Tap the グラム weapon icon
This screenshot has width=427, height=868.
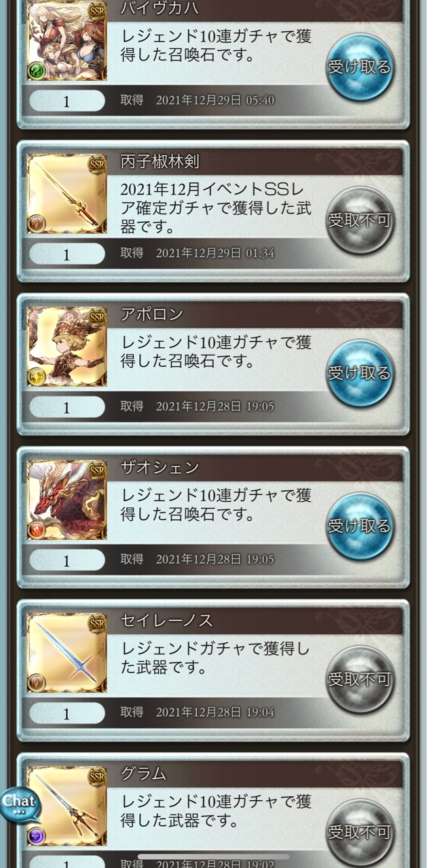coord(67,806)
